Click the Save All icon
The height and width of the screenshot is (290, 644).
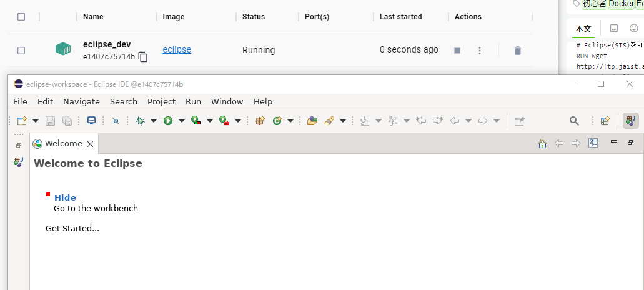click(x=67, y=121)
